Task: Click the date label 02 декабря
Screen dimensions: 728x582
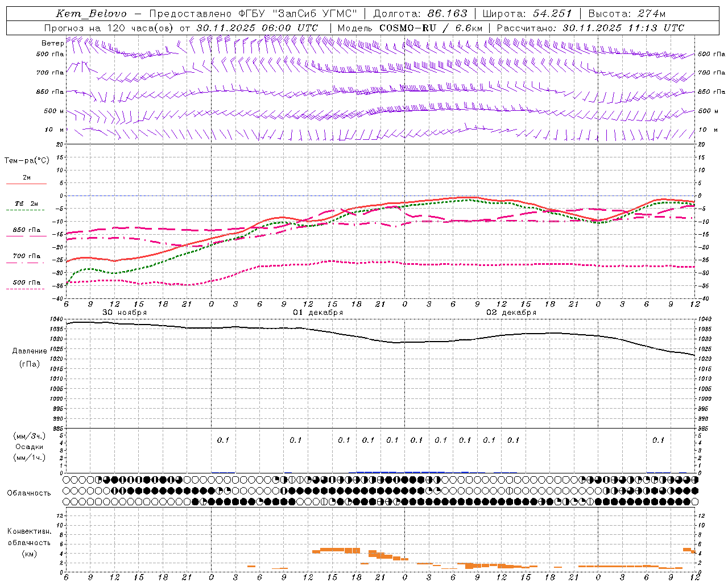Action: pyautogui.click(x=511, y=313)
